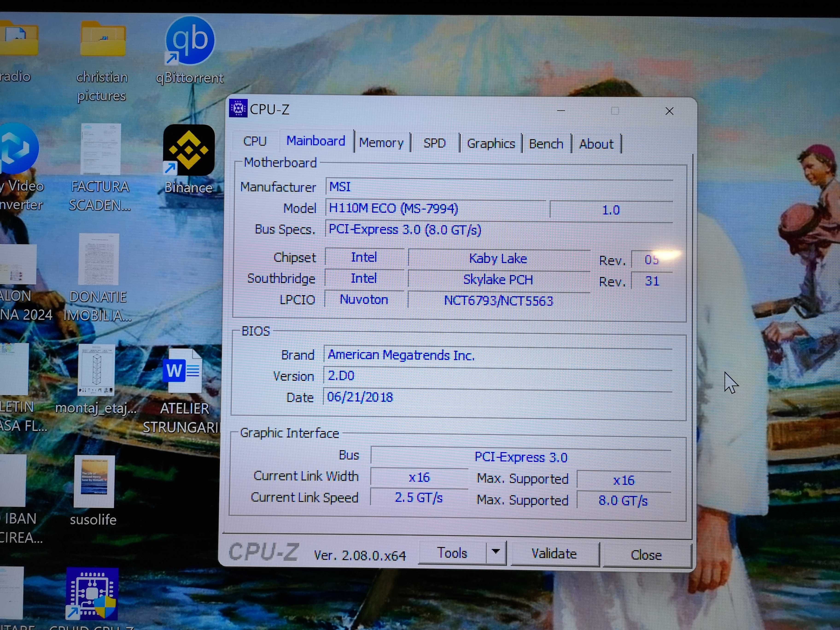Image resolution: width=840 pixels, height=630 pixels.
Task: Open the About tab
Action: [x=596, y=144]
